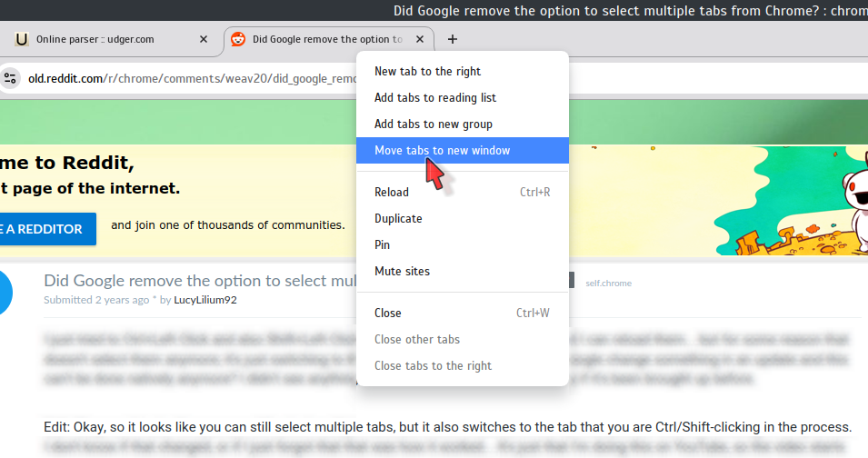
Task: Close the Online parser udger.com tab
Action: pyautogui.click(x=204, y=39)
